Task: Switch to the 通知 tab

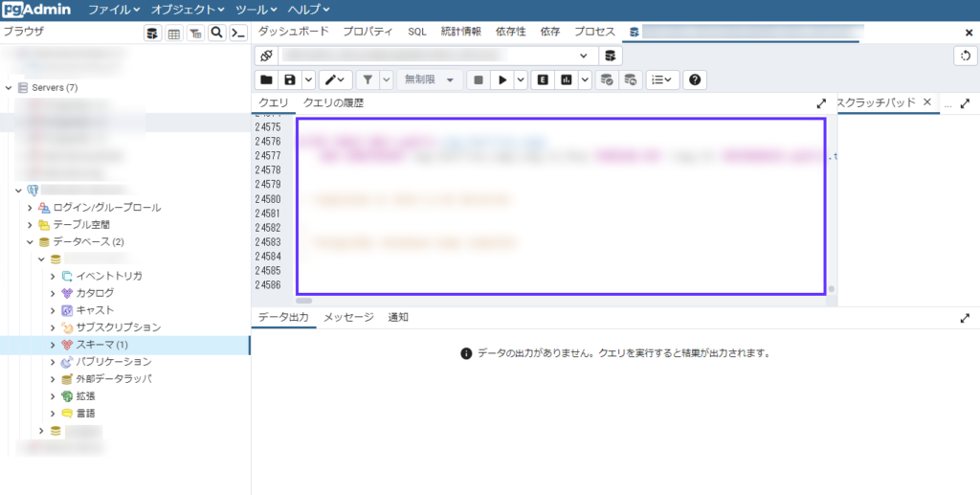Action: click(398, 318)
